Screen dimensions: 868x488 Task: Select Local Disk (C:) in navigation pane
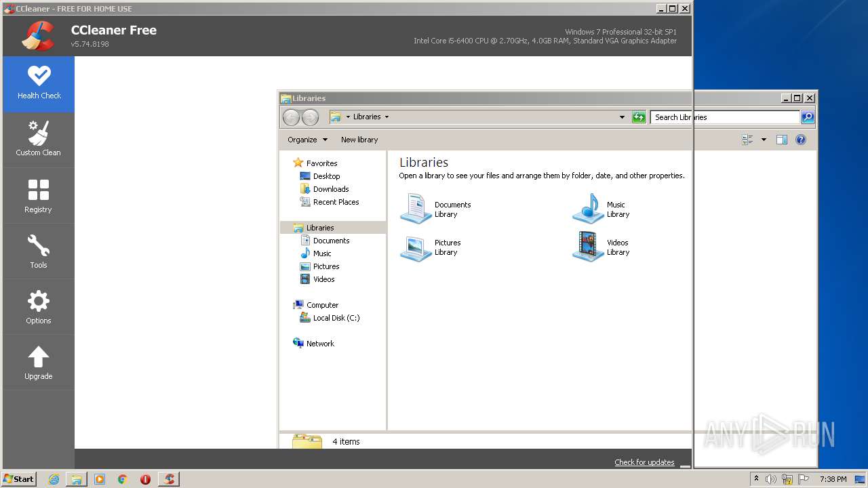tap(336, 318)
